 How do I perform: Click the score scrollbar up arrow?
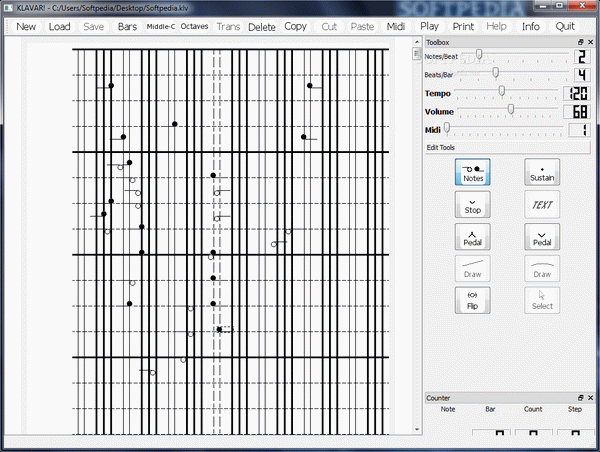(x=417, y=42)
